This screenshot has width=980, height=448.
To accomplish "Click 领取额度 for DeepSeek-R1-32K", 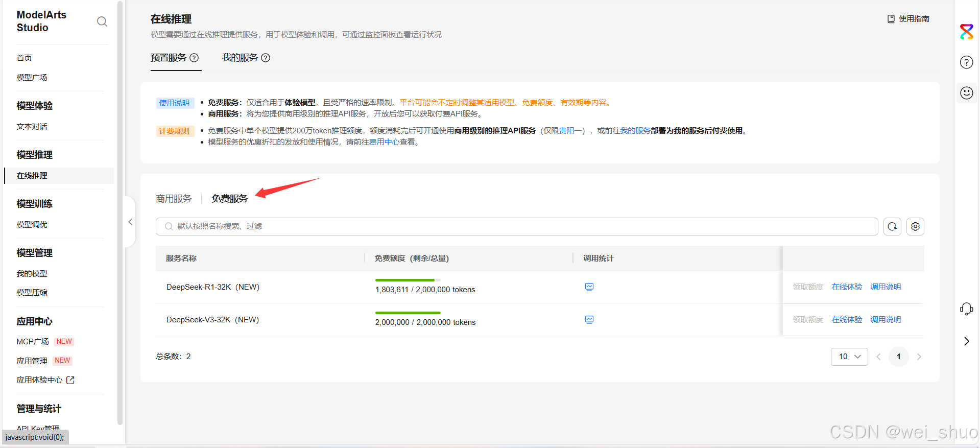I will point(808,287).
